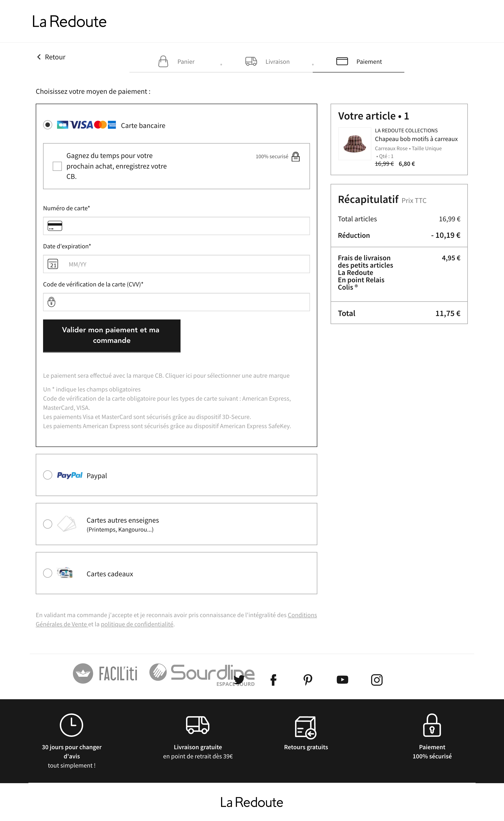Select Cartes autres enseignes radio button
The width and height of the screenshot is (504, 821).
48,524
